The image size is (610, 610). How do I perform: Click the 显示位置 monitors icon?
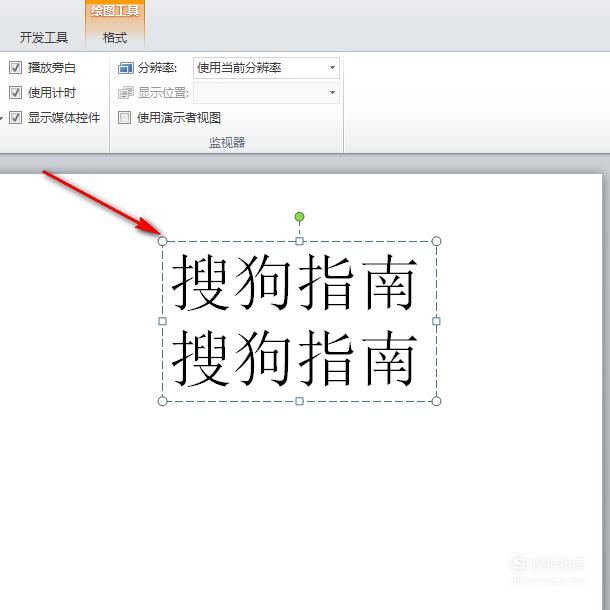coord(126,93)
